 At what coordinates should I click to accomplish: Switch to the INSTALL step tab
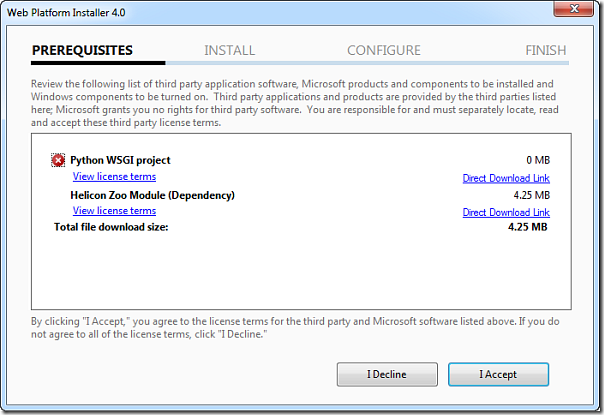(x=229, y=50)
